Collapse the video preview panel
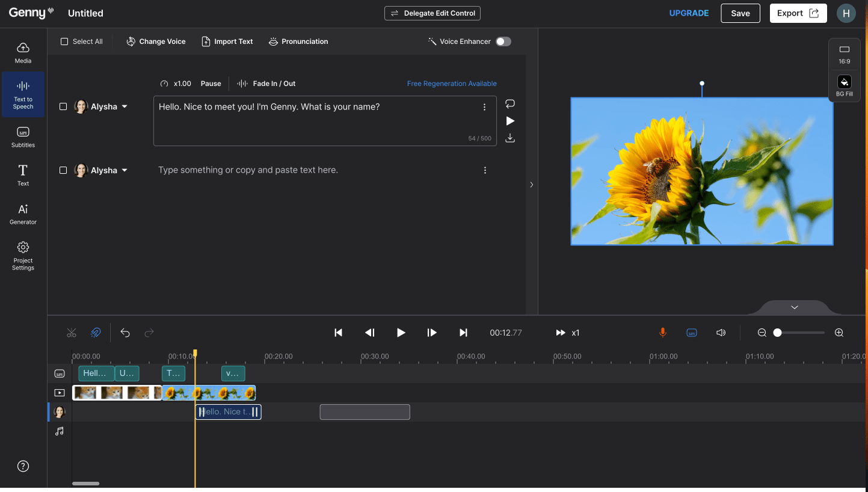Screen dimensions: 868x492 (794, 307)
